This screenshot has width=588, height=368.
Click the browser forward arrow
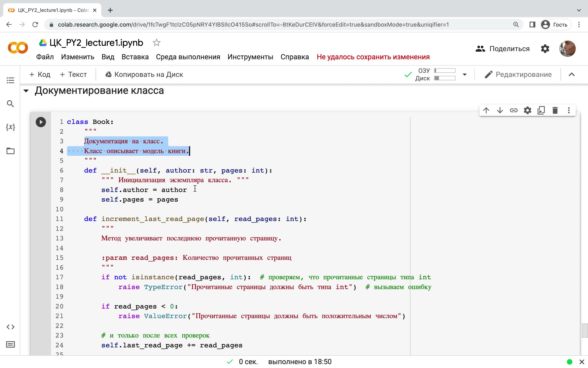[22, 25]
